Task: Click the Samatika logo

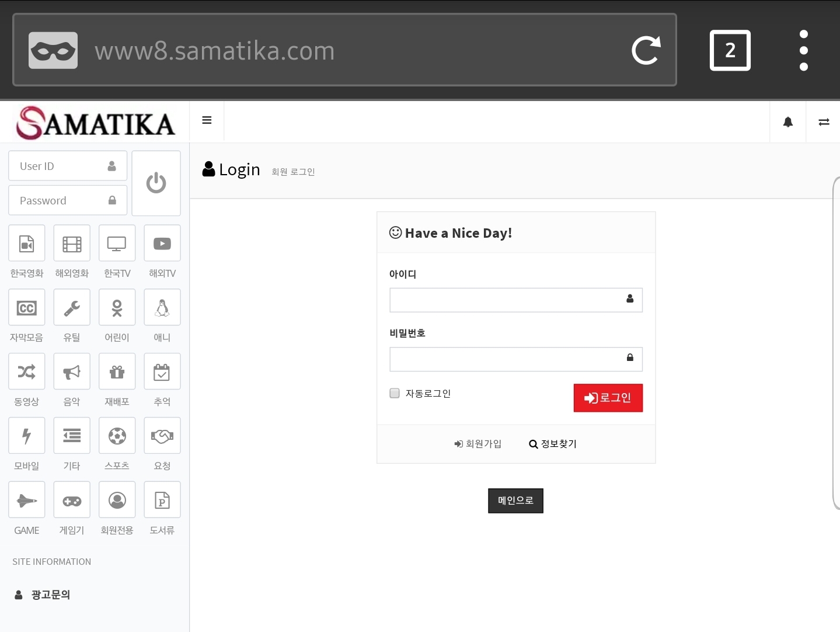Action: pyautogui.click(x=95, y=123)
